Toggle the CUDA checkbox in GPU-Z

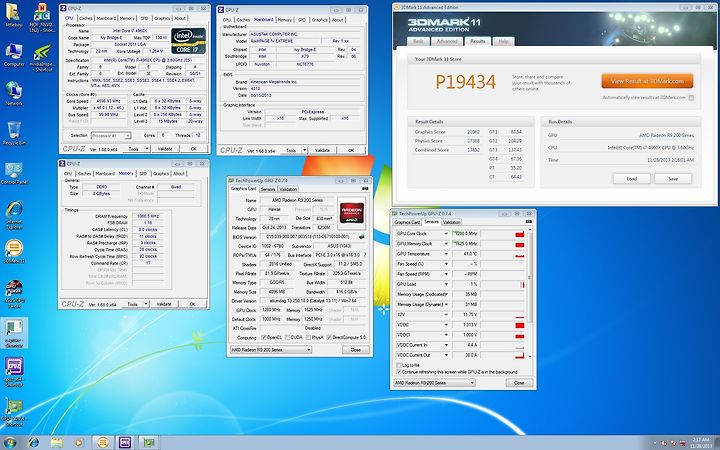point(287,338)
